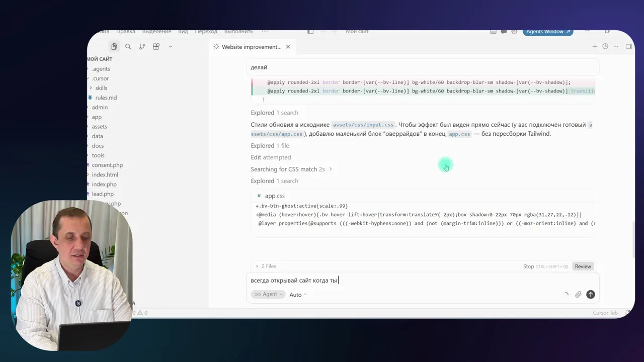The height and width of the screenshot is (362, 644).
Task: Open the Переход menu
Action: click(206, 32)
